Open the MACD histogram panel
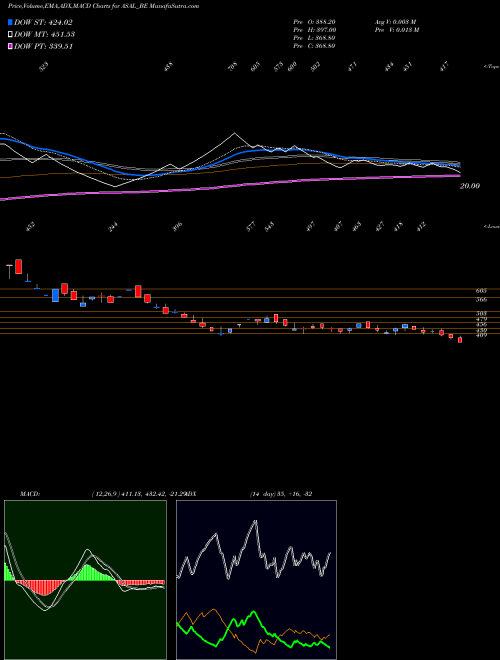Viewport: 500px width, 660px height. [85, 580]
